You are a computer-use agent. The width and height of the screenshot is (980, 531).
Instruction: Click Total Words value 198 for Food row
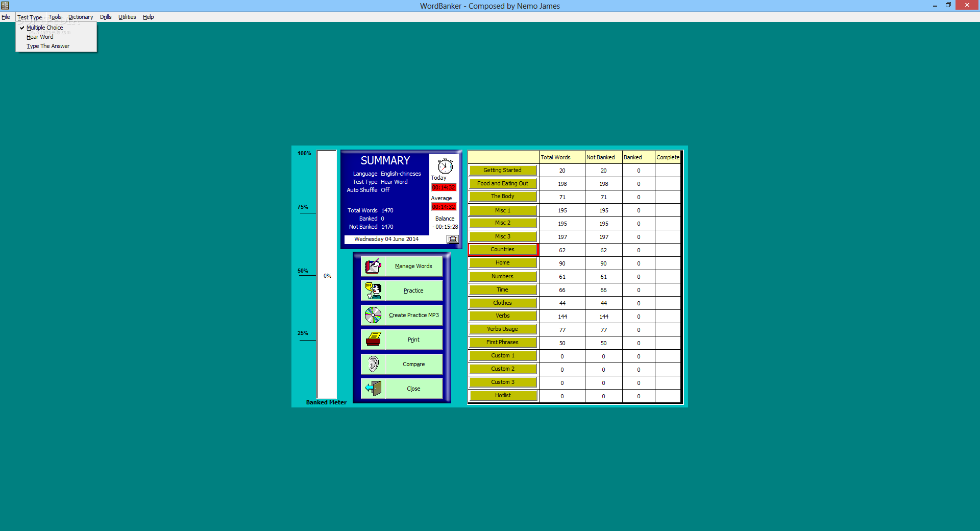tap(562, 184)
